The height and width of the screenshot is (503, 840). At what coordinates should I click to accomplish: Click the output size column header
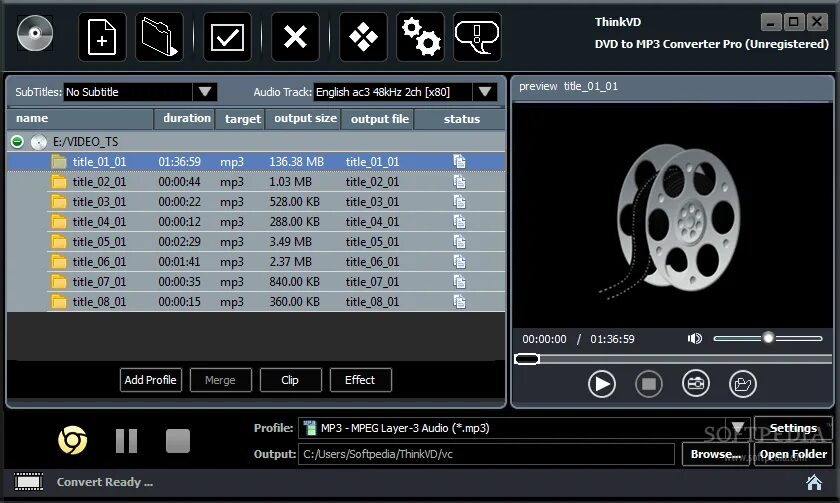pyautogui.click(x=303, y=118)
